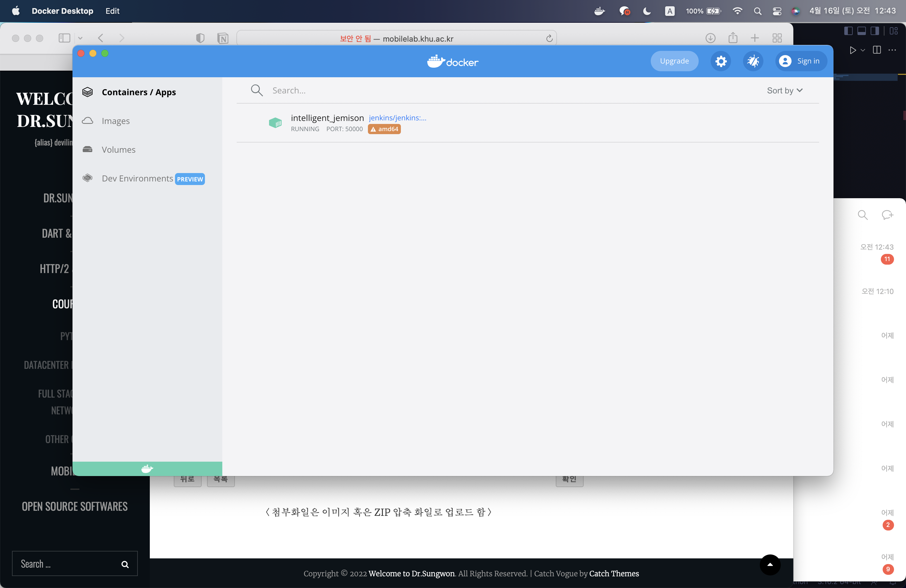The height and width of the screenshot is (588, 906).
Task: Show Safari tab overview grid
Action: coord(777,38)
